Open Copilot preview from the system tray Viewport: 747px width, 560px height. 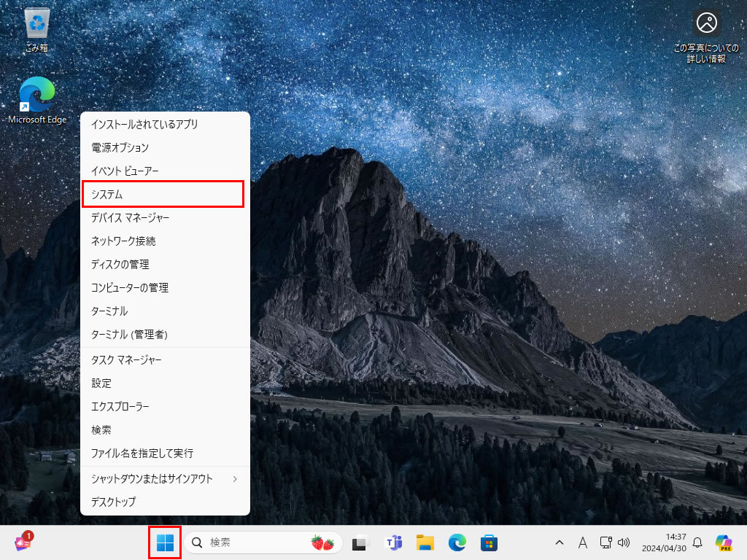point(724,542)
